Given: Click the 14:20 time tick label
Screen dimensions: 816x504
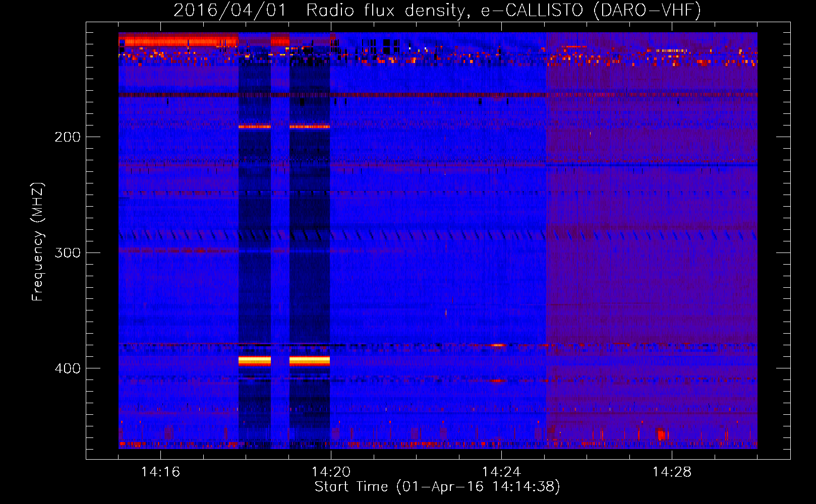Looking at the screenshot, I should (x=331, y=472).
